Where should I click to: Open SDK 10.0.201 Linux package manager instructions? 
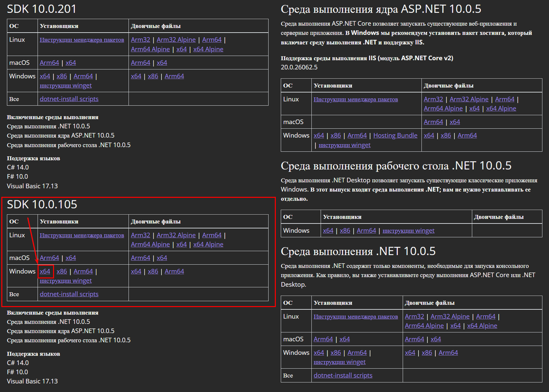click(82, 40)
